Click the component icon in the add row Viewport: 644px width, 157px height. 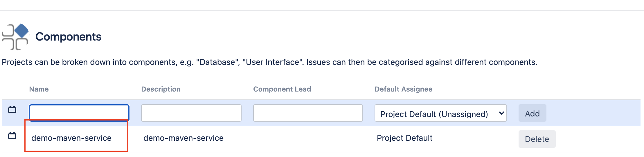tap(12, 110)
